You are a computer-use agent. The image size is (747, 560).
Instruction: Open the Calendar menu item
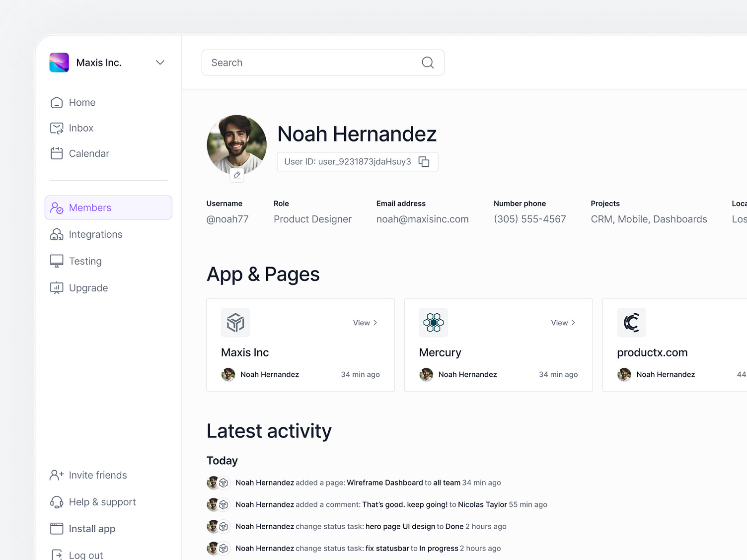[x=89, y=153]
